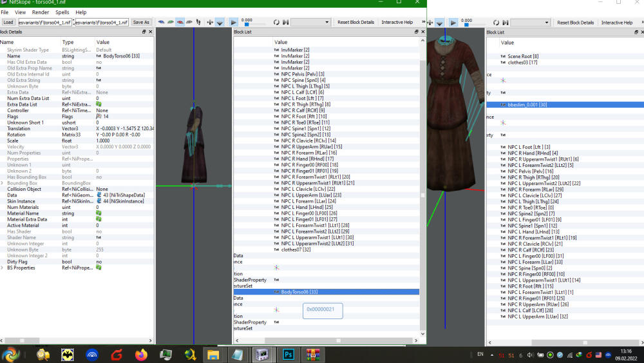Toggle the highlighted Side view icon
644x363 pixels.
tap(180, 22)
